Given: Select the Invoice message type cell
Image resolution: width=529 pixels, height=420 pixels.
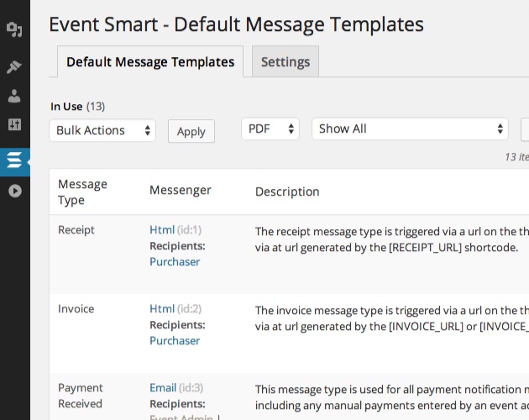Looking at the screenshot, I should click(76, 308).
